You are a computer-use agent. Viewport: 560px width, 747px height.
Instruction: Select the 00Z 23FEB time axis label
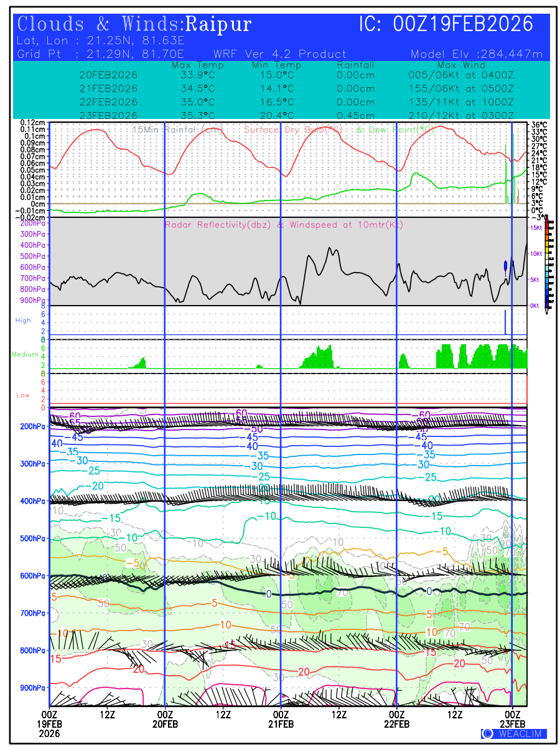tap(512, 719)
